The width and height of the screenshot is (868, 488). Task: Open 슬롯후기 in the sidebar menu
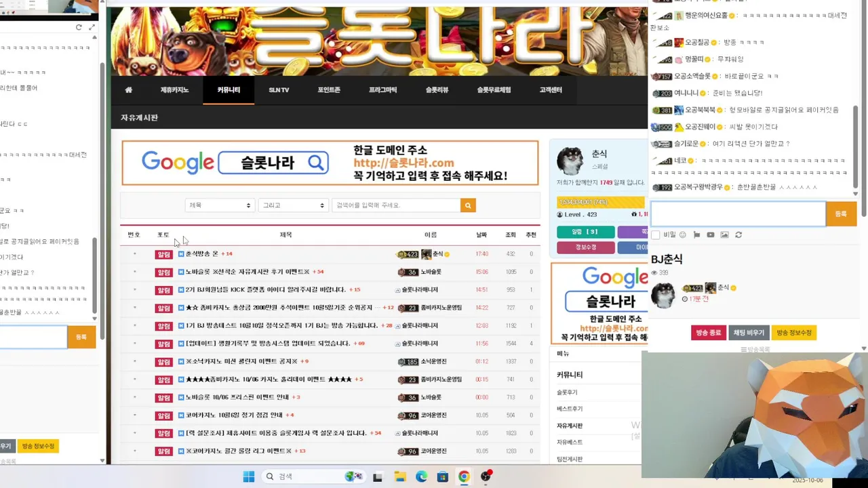(567, 392)
